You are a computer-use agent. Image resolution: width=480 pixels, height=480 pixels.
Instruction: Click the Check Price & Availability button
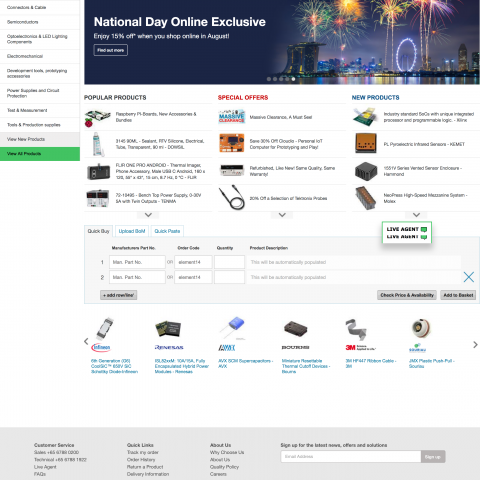tap(407, 295)
